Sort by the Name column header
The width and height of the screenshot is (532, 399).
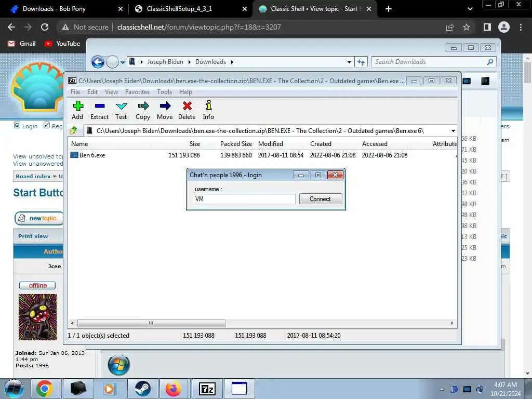click(x=79, y=144)
